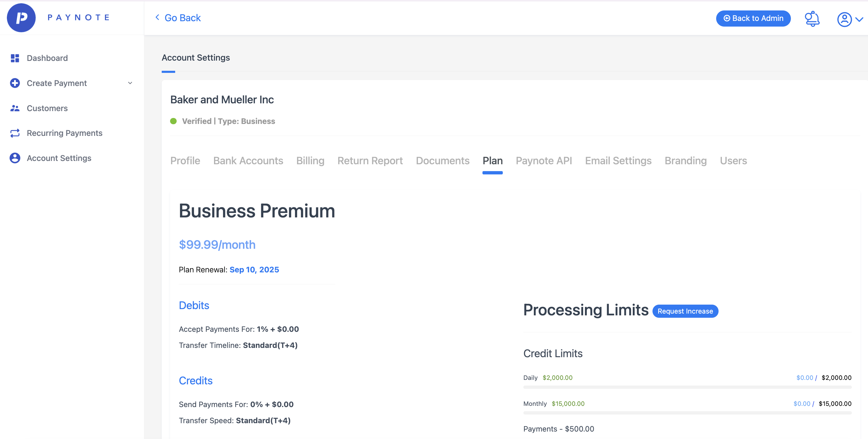Switch to the Paynote API tab

click(544, 161)
